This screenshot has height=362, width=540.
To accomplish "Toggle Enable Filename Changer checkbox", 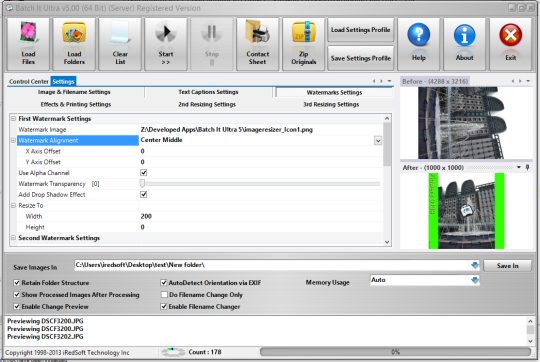I will click(x=164, y=307).
